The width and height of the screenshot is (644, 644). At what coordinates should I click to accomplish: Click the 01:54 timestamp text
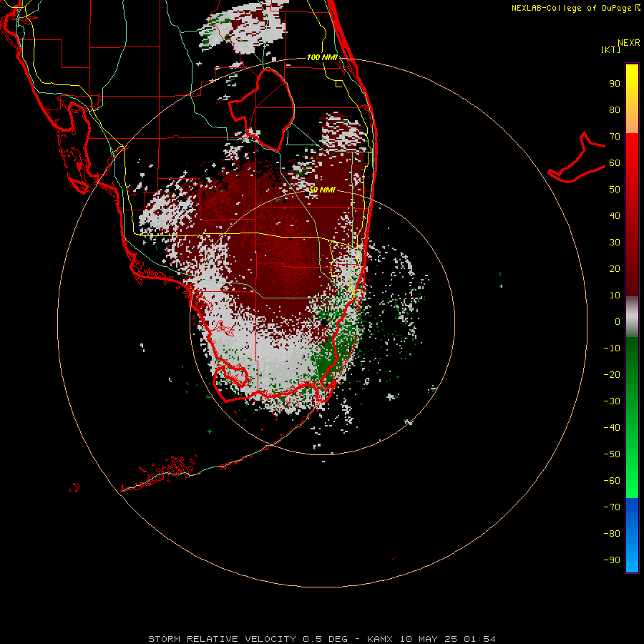(x=479, y=639)
